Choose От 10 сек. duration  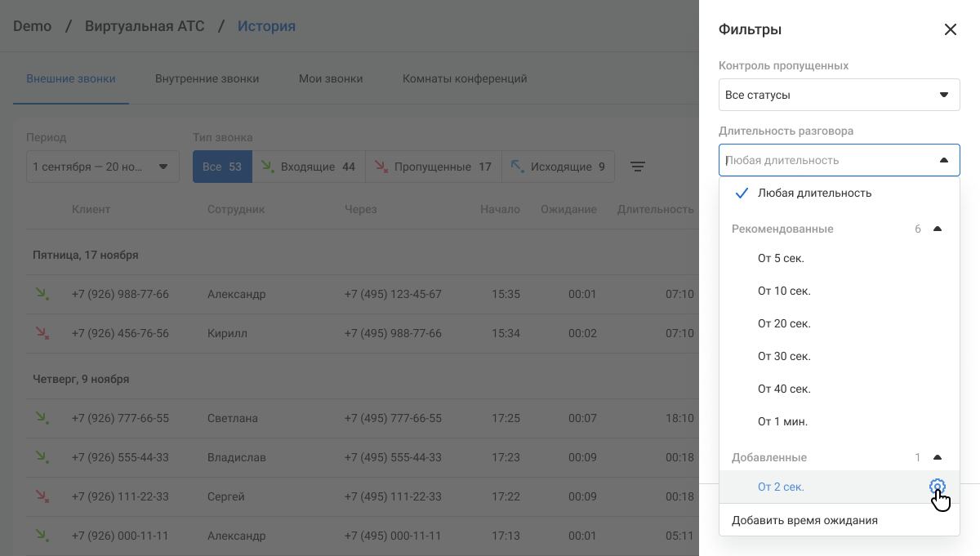840,291
